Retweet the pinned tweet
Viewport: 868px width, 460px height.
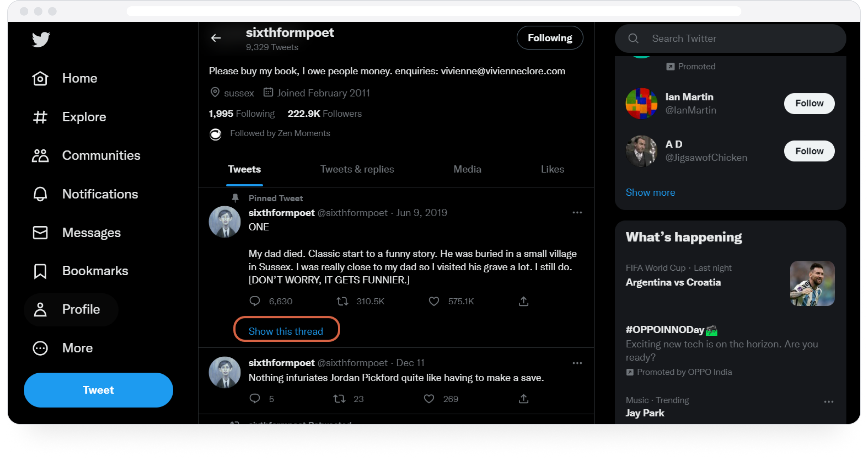pyautogui.click(x=342, y=301)
